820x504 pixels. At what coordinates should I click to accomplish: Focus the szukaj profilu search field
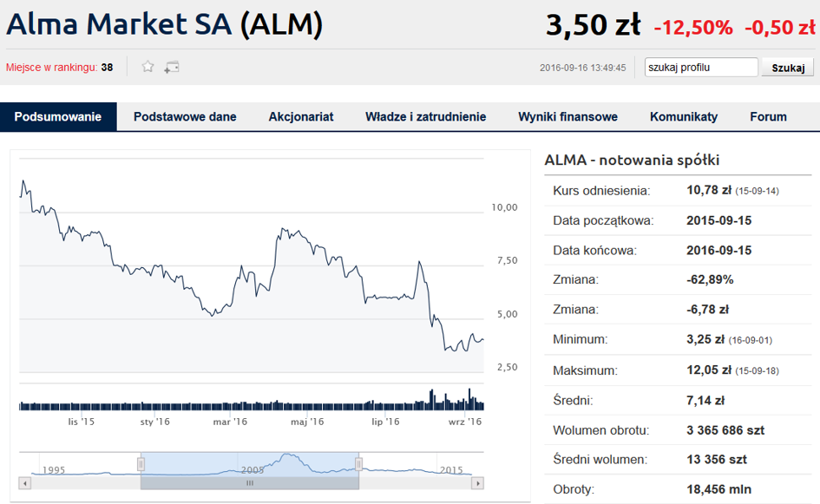pyautogui.click(x=701, y=68)
